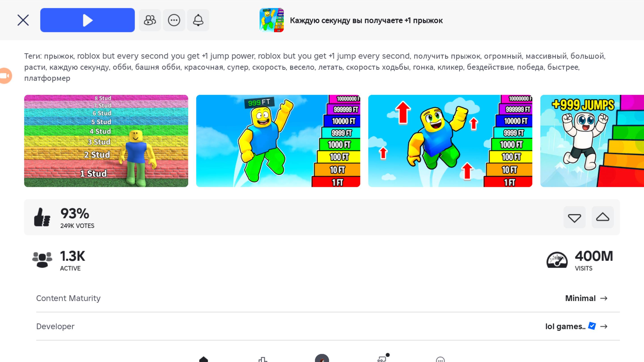Open the Developer row
Image resolution: width=644 pixels, height=362 pixels.
coord(328,326)
